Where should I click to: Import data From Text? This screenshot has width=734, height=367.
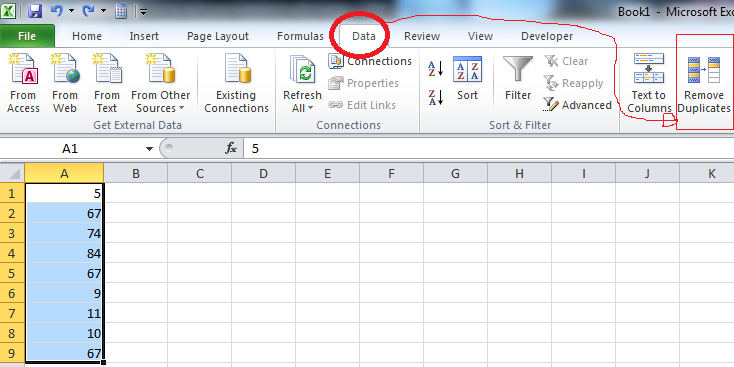click(x=107, y=83)
